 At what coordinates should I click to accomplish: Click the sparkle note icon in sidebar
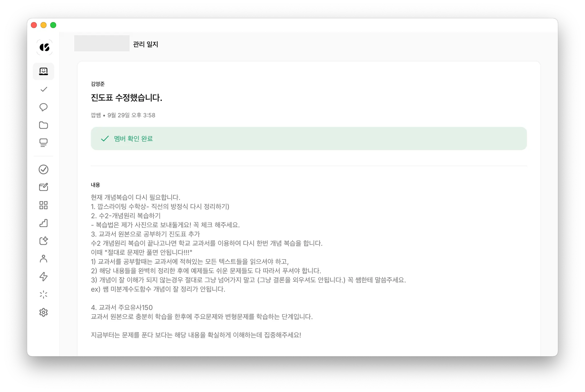pos(43,241)
